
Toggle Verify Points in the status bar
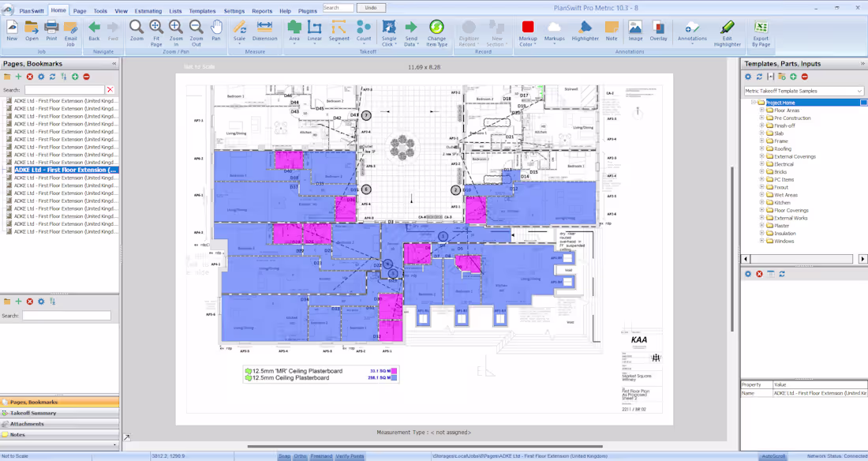(350, 456)
